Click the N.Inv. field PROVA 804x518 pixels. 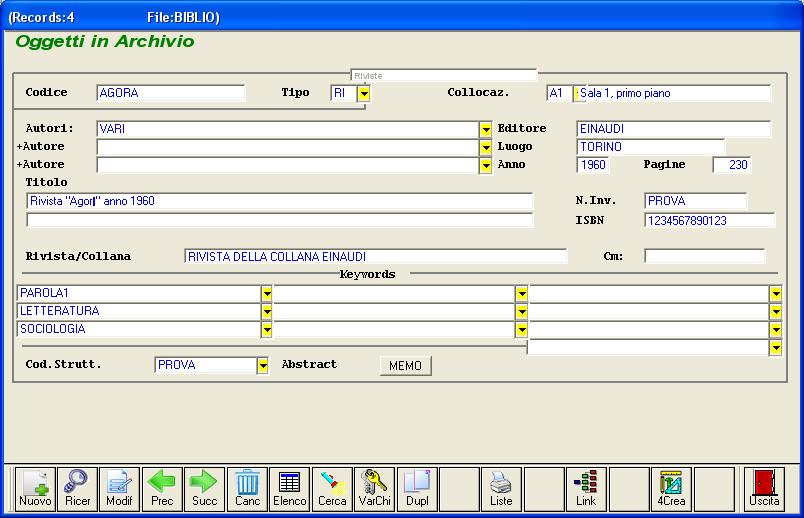click(x=695, y=201)
